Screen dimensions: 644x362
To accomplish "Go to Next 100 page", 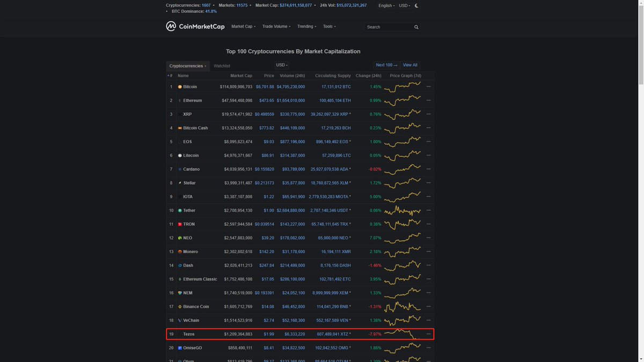I will (x=386, y=65).
